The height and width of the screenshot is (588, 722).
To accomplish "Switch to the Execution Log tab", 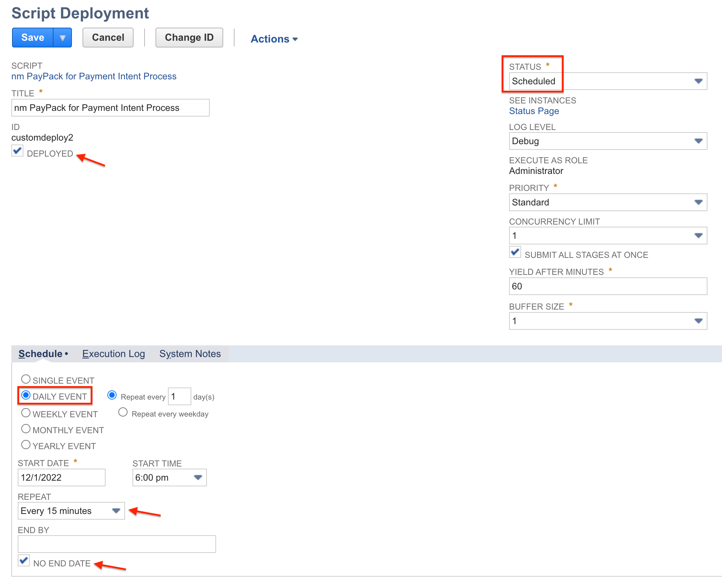I will click(113, 354).
